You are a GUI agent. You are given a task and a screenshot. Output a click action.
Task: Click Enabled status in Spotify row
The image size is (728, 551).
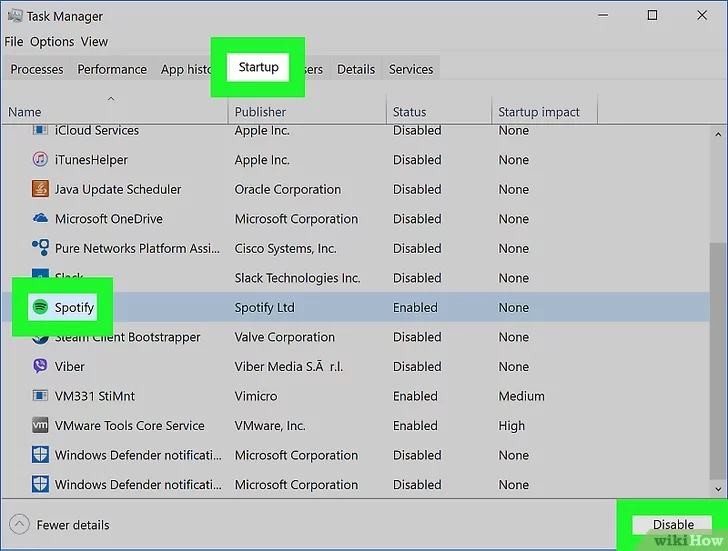415,307
